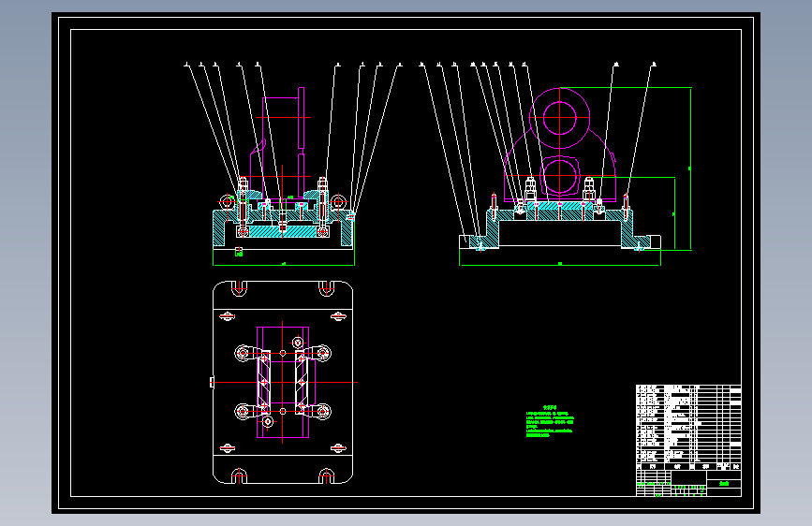Click the tall vertical green dimension line
Screen dimensions: 812x526
click(691, 168)
